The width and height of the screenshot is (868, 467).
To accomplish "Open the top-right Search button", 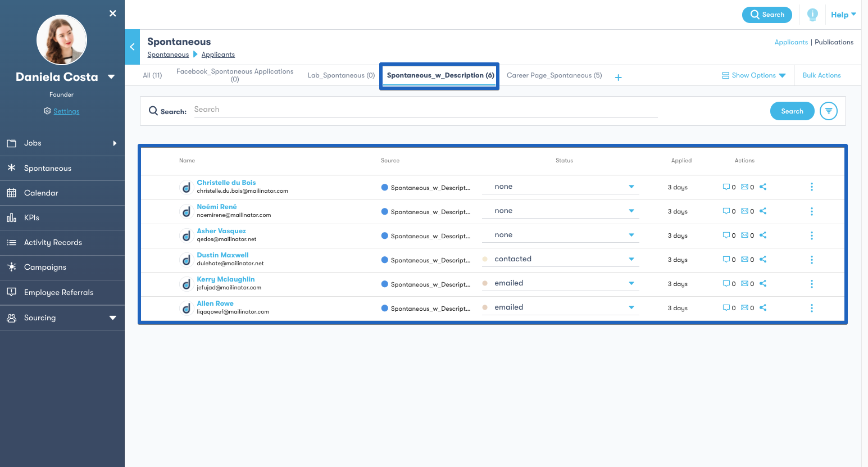I will (x=767, y=15).
